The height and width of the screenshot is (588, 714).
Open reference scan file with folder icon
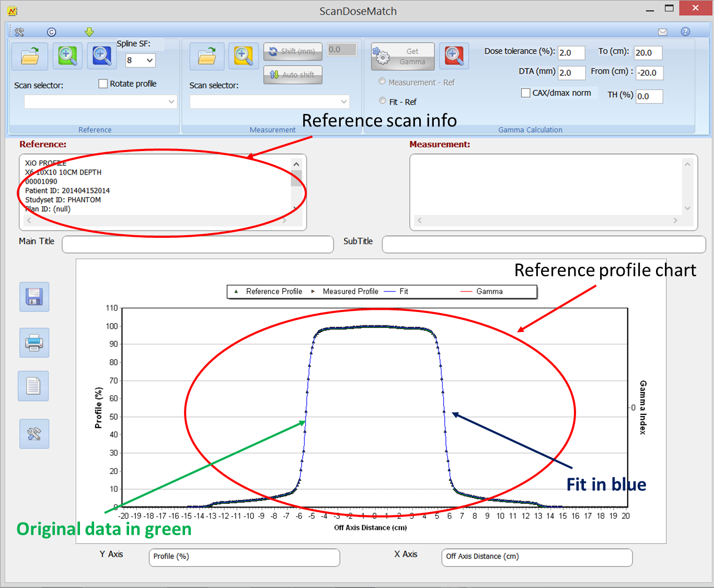tap(30, 56)
